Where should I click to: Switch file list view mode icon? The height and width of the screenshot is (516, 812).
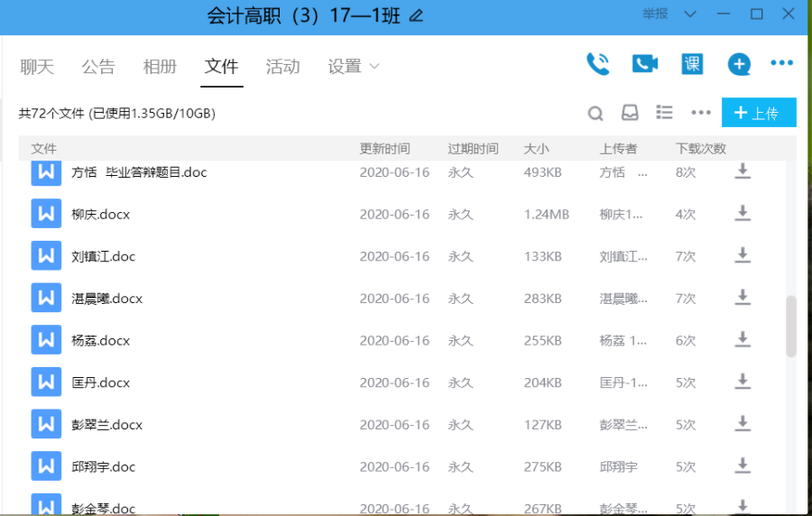[x=664, y=112]
